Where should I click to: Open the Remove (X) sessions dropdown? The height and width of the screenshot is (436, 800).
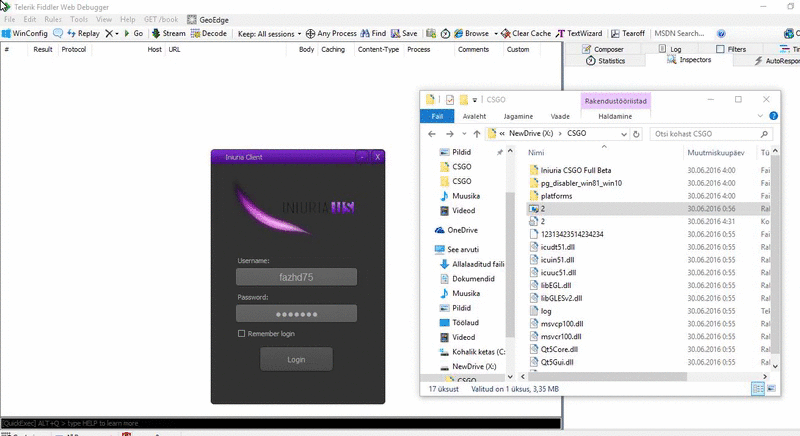(112, 33)
